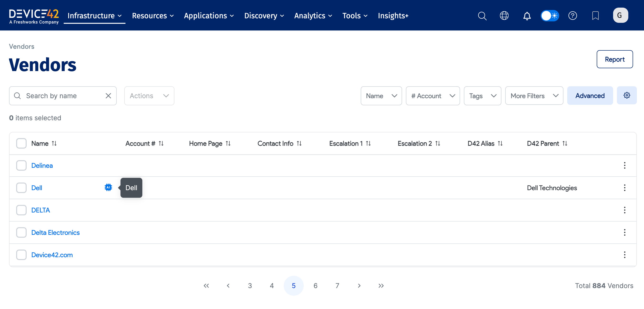The width and height of the screenshot is (644, 309).
Task: Expand the # Account filter dropdown
Action: 433,96
